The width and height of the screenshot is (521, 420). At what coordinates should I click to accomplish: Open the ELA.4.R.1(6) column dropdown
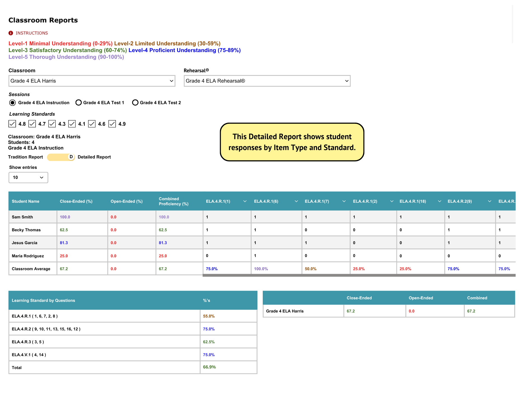pos(296,201)
